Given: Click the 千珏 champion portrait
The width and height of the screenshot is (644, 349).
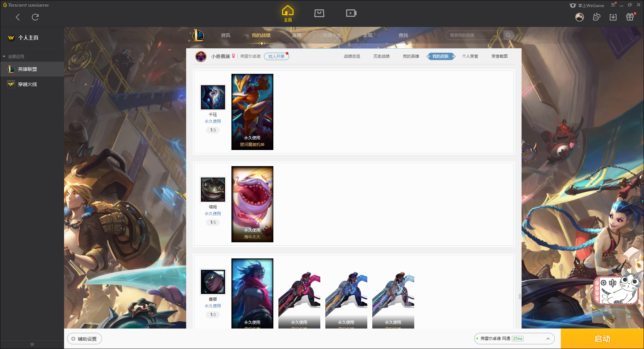Looking at the screenshot, I should coord(213,97).
